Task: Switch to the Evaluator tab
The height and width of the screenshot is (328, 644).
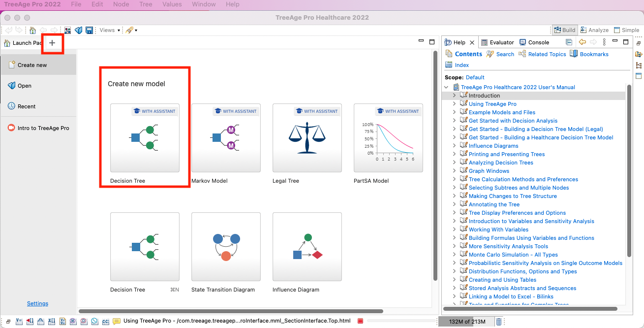Action: (x=497, y=42)
